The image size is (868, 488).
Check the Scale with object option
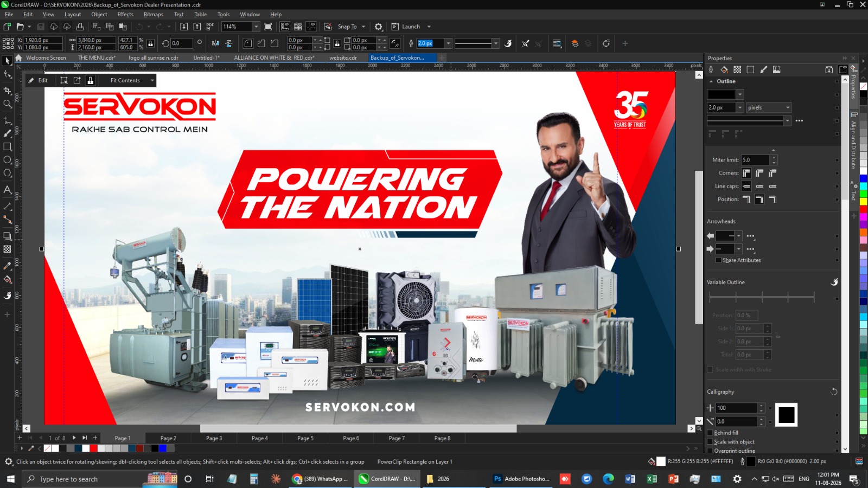pos(710,442)
